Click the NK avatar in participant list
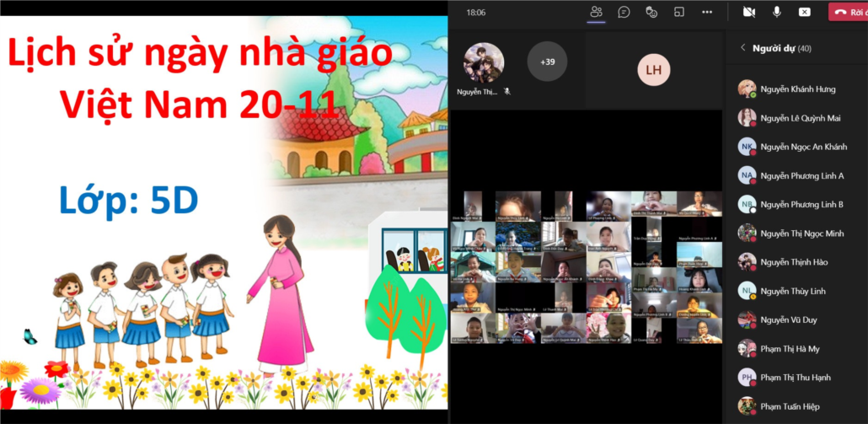The image size is (868, 424). coord(747,147)
